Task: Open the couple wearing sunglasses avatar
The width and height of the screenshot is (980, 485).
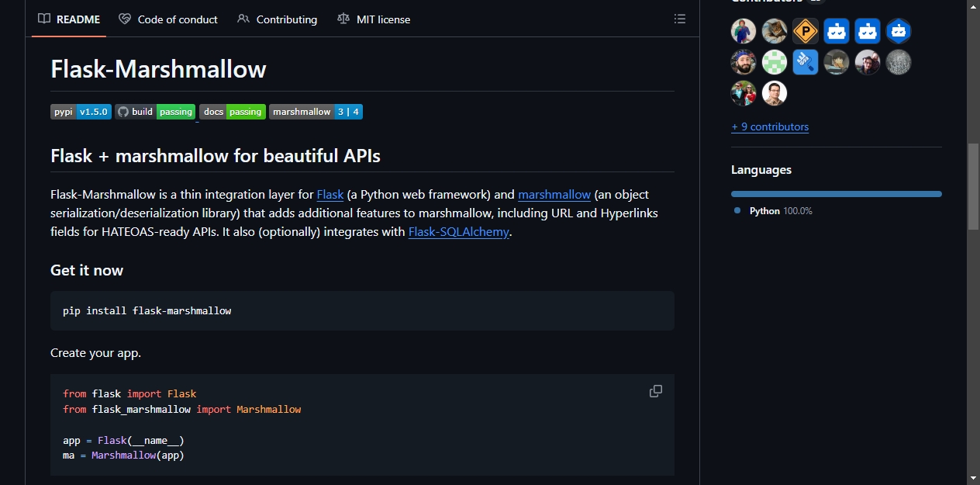Action: coord(744,93)
